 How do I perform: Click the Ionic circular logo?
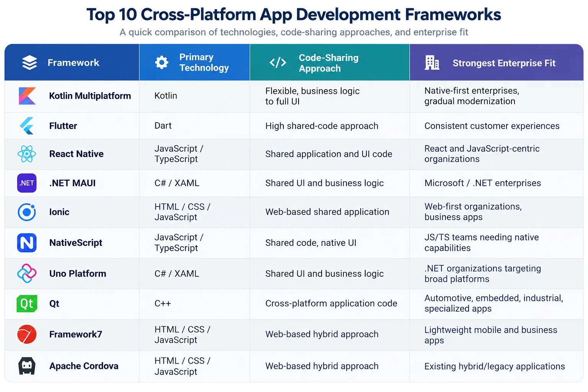coord(27,212)
